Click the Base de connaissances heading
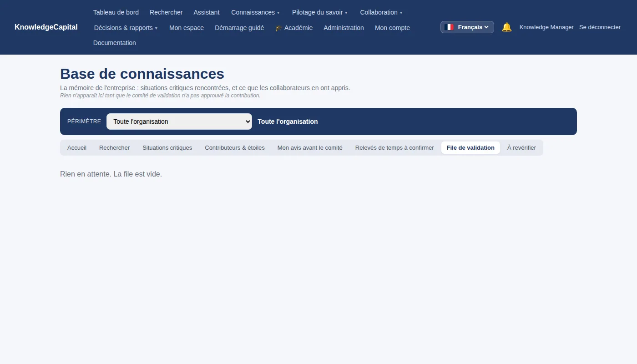The height and width of the screenshot is (364, 637). [142, 74]
